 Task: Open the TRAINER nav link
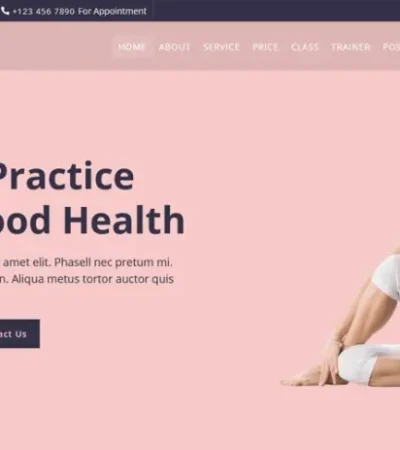[x=351, y=47]
